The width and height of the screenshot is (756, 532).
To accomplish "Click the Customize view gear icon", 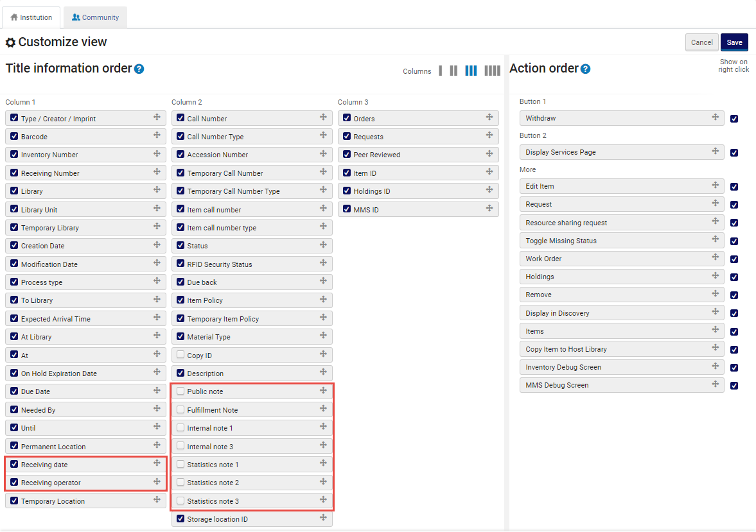I will 11,43.
